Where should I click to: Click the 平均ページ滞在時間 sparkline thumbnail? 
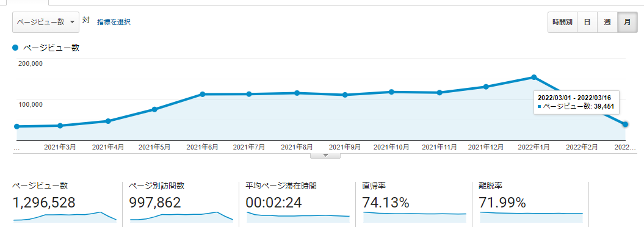(298, 217)
